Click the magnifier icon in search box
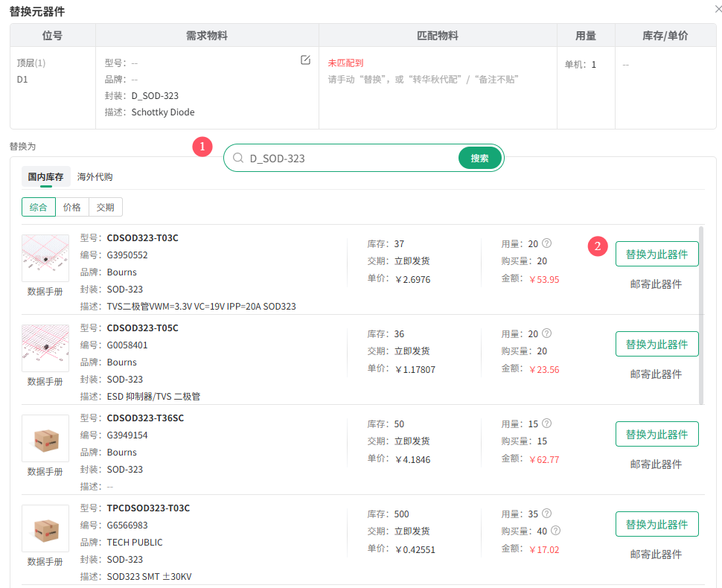The height and width of the screenshot is (588, 722). [238, 158]
